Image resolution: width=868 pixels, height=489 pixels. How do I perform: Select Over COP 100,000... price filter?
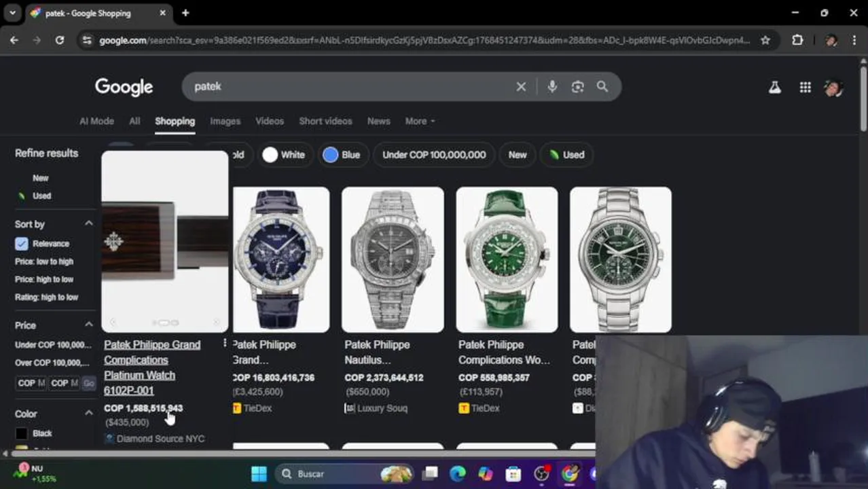[52, 363]
